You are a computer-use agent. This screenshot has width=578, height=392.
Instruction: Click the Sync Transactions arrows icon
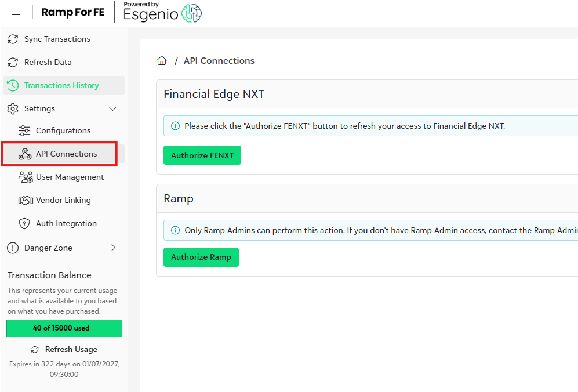(13, 39)
